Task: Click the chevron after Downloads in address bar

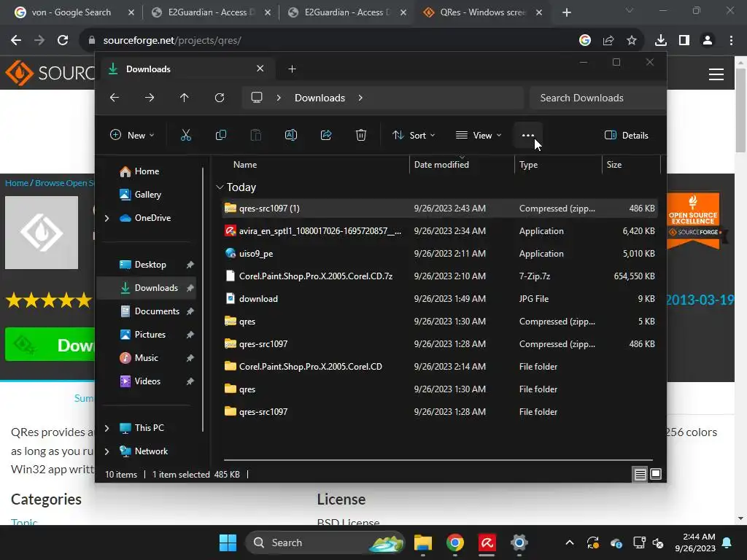Action: [x=360, y=98]
